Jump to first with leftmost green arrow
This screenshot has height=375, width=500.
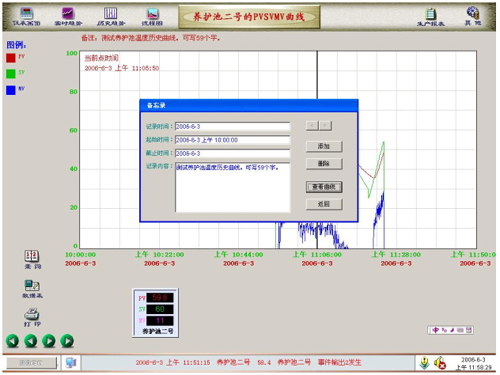click(x=13, y=341)
